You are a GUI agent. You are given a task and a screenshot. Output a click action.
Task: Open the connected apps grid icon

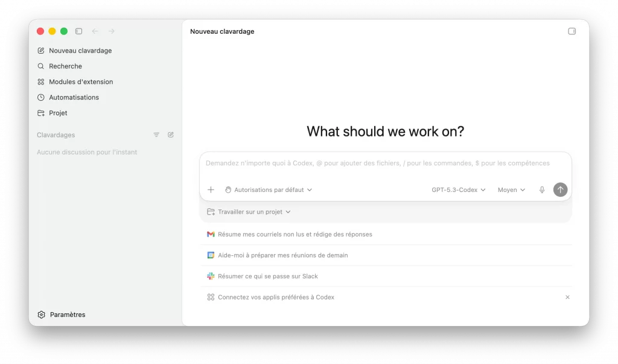pyautogui.click(x=210, y=297)
